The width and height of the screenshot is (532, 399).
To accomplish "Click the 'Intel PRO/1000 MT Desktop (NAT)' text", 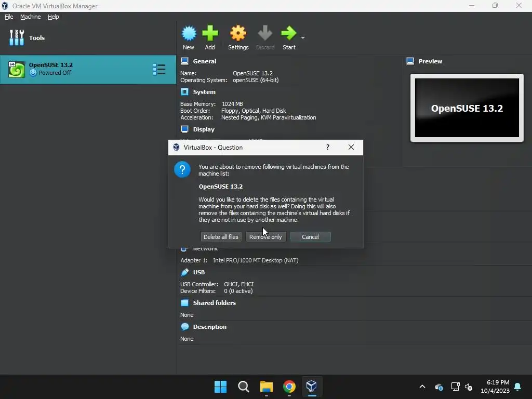I will 256,260.
